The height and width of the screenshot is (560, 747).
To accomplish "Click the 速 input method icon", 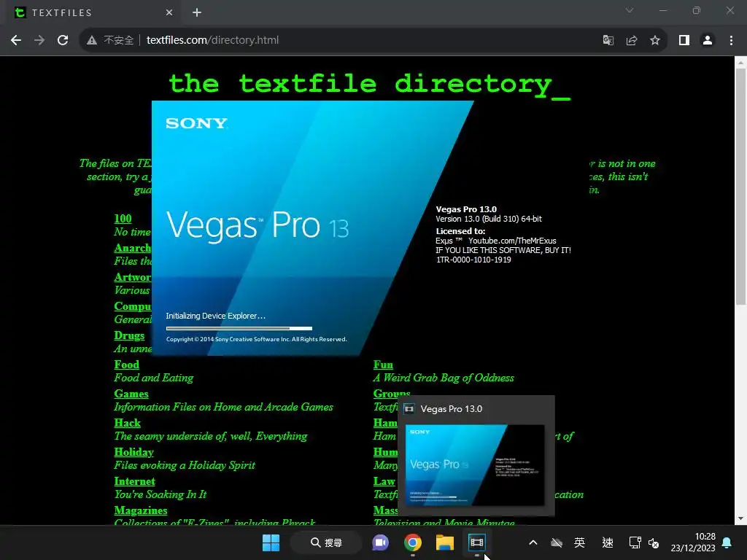I will point(608,542).
